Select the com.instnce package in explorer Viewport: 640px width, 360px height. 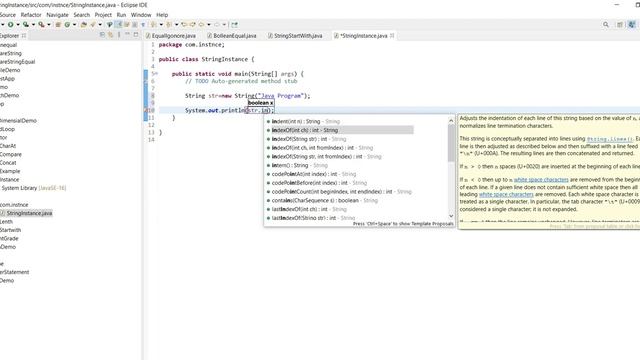tap(14, 204)
